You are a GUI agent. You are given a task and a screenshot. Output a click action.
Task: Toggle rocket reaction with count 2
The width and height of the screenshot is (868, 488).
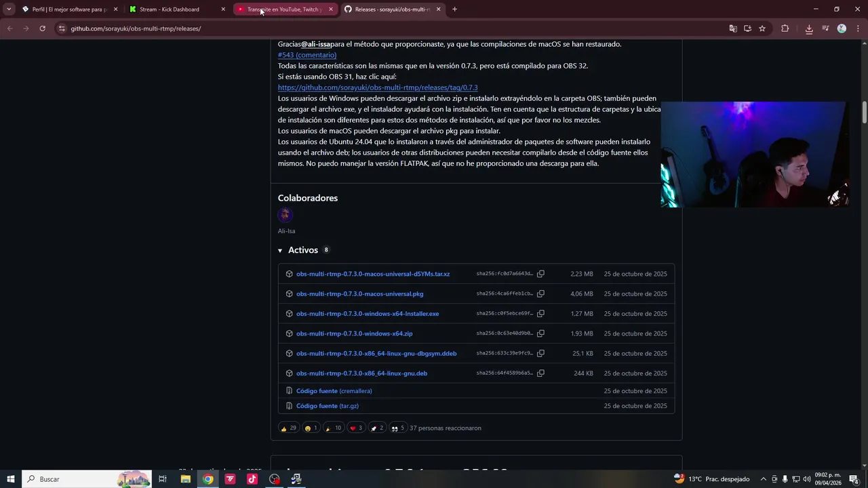click(377, 428)
